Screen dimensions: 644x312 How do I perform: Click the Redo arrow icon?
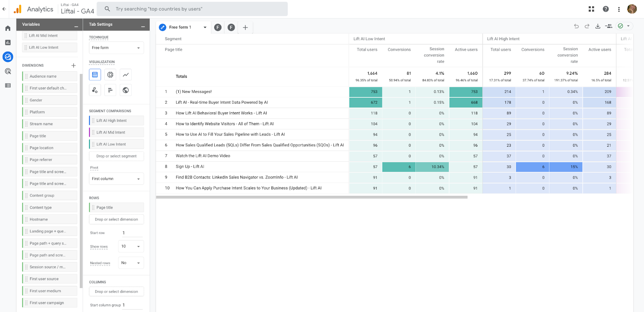point(587,26)
